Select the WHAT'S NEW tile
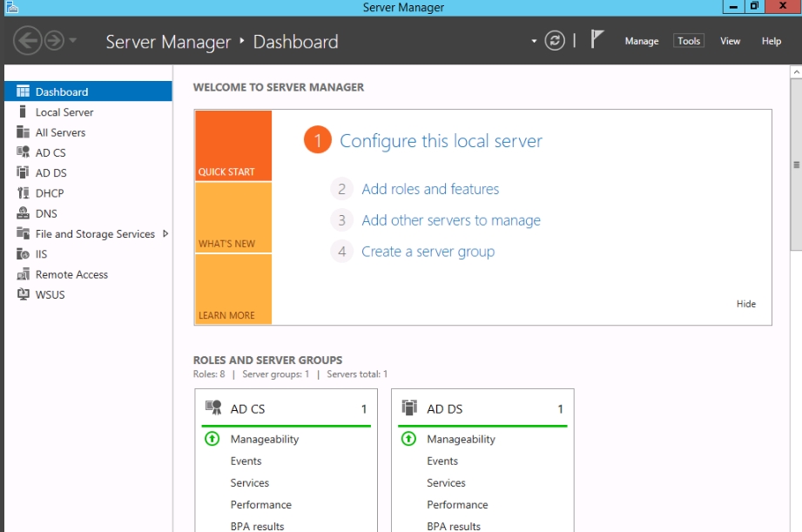 click(233, 218)
